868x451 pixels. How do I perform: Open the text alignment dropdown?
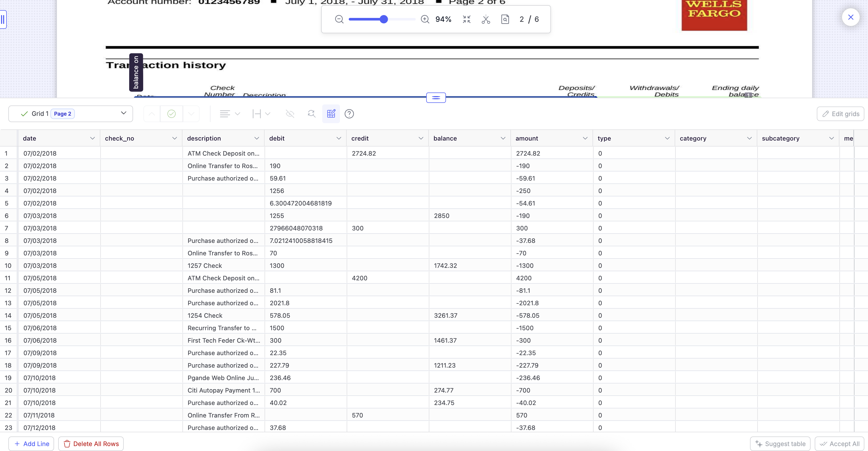pyautogui.click(x=230, y=114)
